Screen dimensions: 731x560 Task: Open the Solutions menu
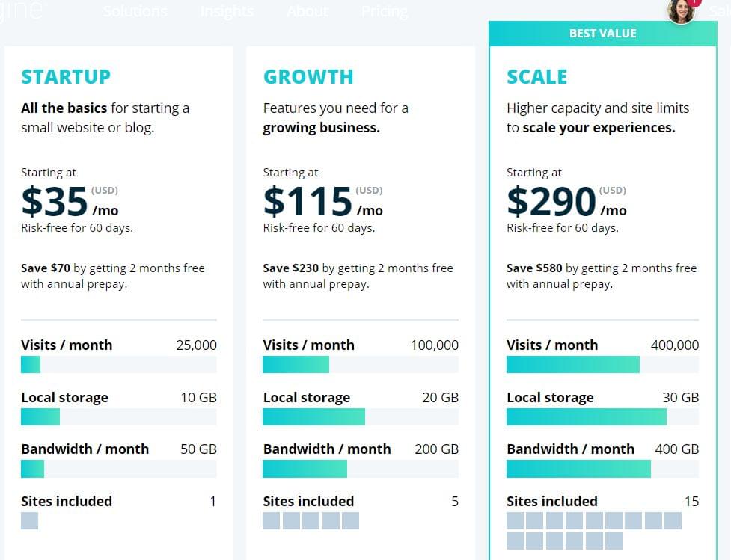coord(135,12)
